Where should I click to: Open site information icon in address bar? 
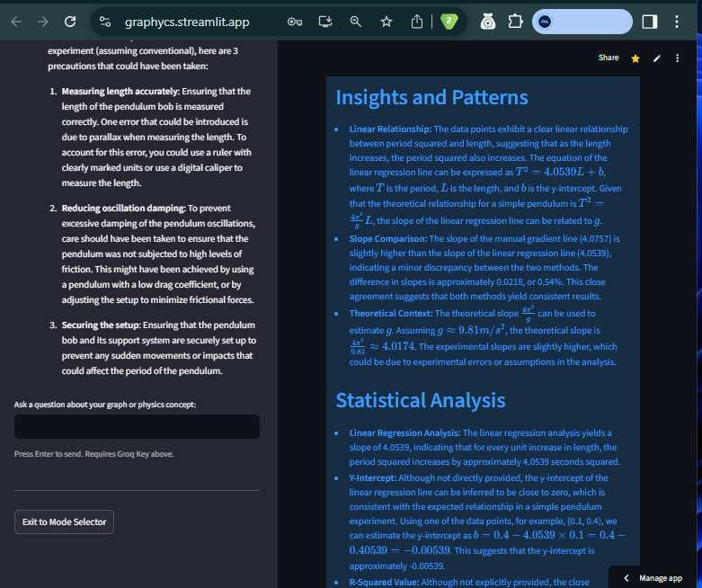(105, 22)
